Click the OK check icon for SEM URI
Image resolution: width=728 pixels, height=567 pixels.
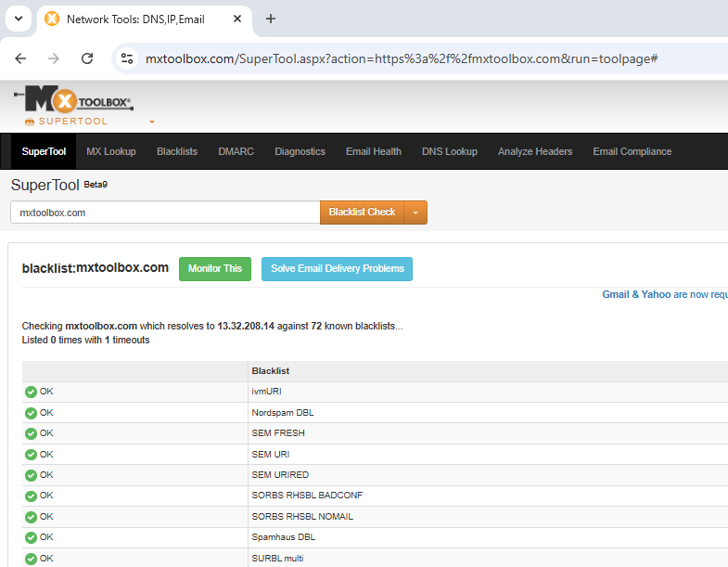click(x=32, y=455)
